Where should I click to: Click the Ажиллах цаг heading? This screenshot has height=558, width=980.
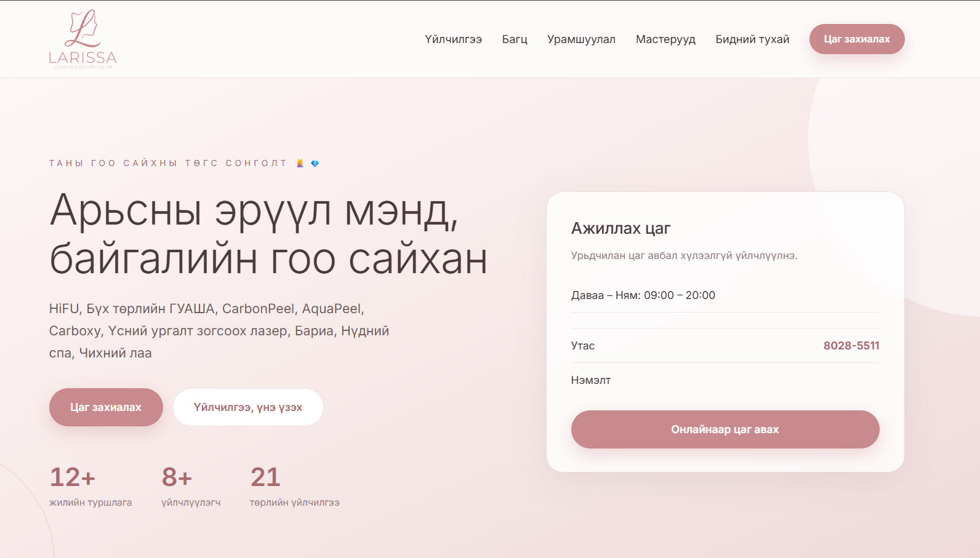click(621, 228)
